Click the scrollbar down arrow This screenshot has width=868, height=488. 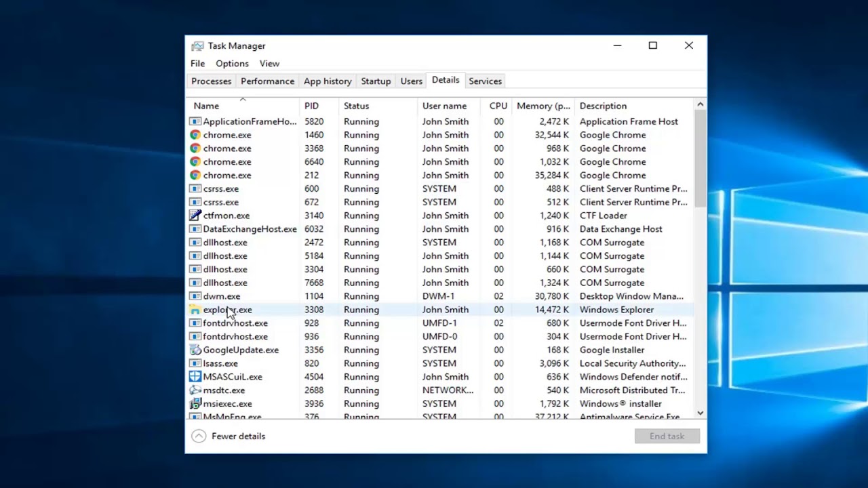coord(701,413)
